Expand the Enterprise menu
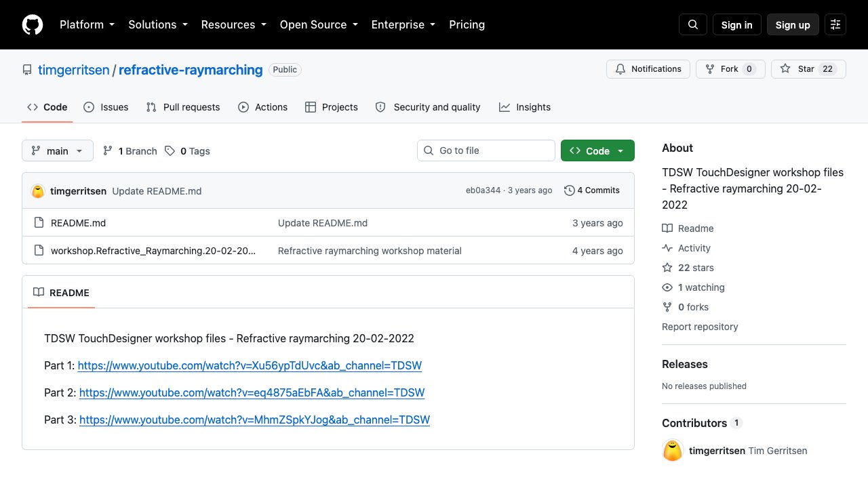The image size is (868, 488). 403,24
